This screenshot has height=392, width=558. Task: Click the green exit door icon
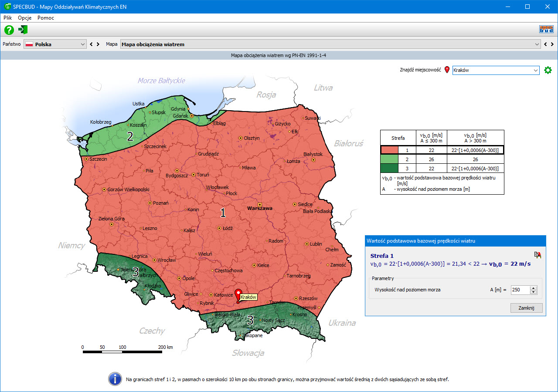tap(23, 30)
